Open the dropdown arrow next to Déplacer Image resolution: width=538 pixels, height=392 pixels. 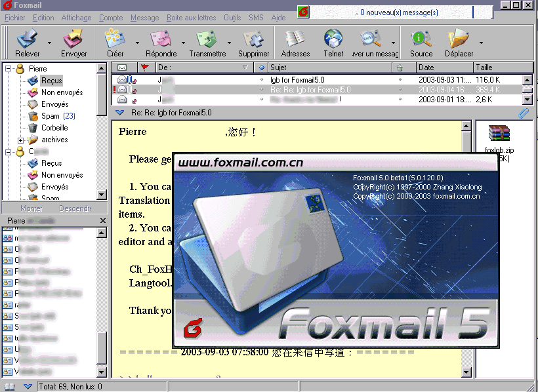481,43
